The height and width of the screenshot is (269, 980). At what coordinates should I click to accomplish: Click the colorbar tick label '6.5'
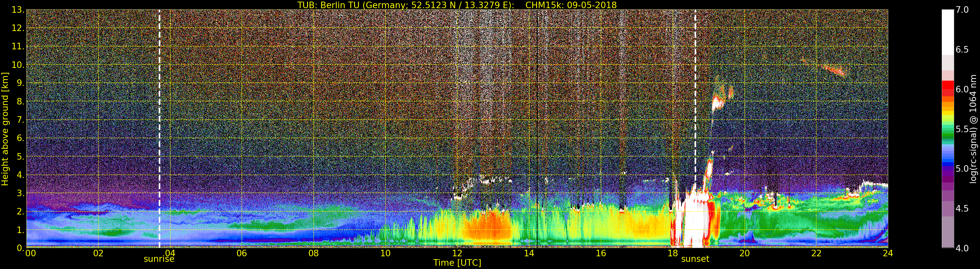(x=962, y=50)
